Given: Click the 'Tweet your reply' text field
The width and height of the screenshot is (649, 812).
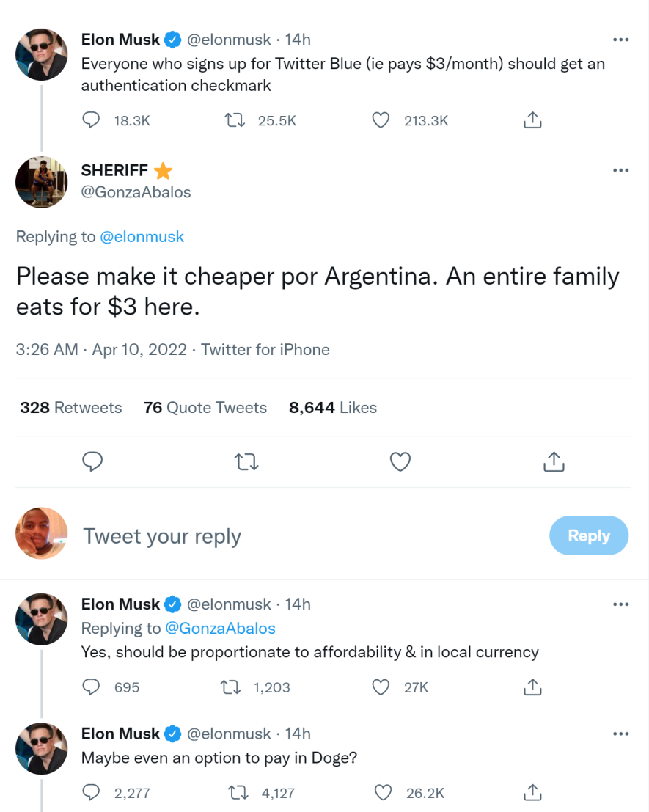Looking at the screenshot, I should click(x=293, y=535).
